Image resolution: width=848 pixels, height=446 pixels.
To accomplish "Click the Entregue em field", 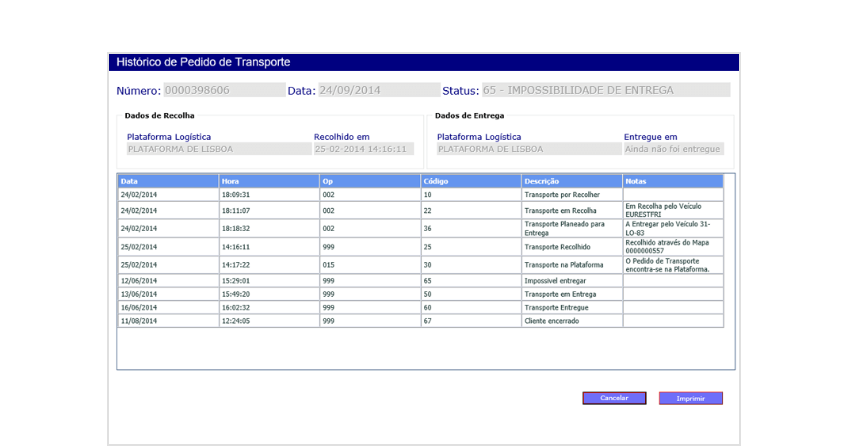I will pos(672,149).
